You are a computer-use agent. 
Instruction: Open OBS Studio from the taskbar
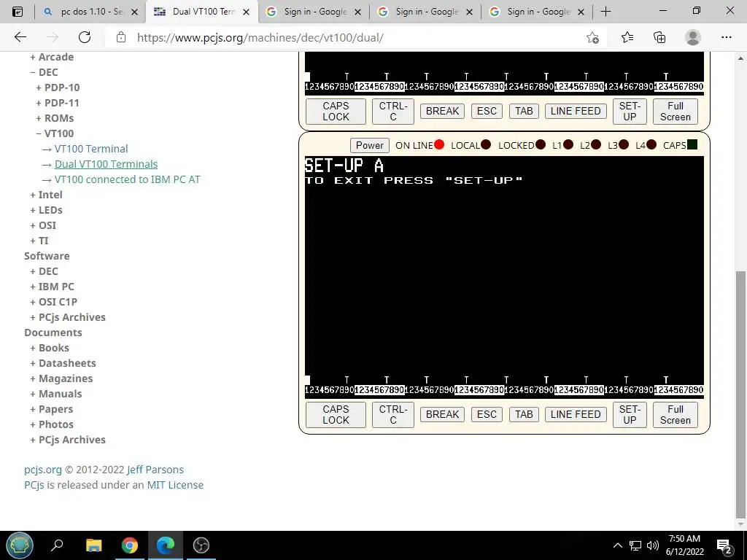(x=201, y=545)
